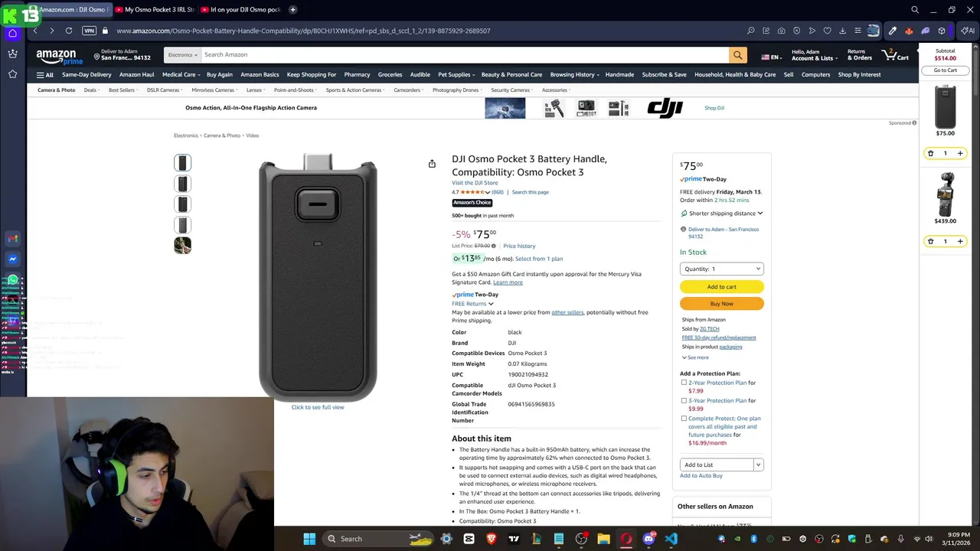Open Discord from the Windows taskbar
This screenshot has height=551, width=980.
click(648, 539)
